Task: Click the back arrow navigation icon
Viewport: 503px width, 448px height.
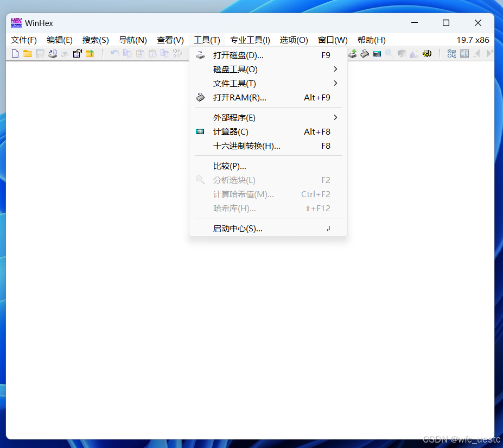Action: tap(477, 54)
